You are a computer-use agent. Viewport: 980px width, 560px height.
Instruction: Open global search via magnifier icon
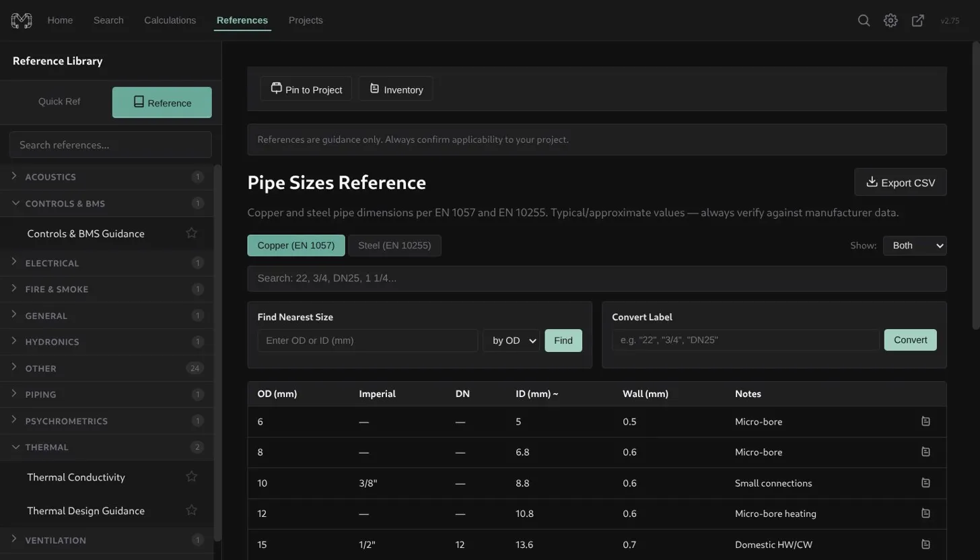864,20
